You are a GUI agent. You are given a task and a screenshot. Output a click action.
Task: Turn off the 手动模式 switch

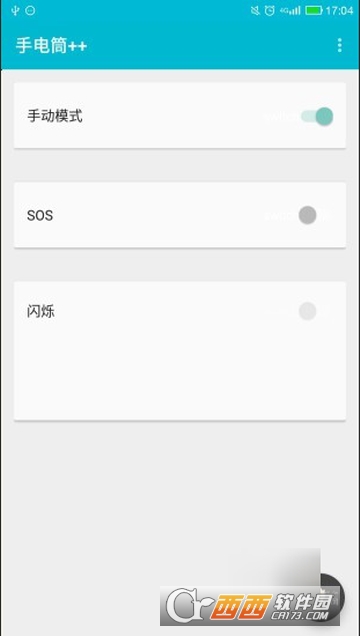click(317, 116)
